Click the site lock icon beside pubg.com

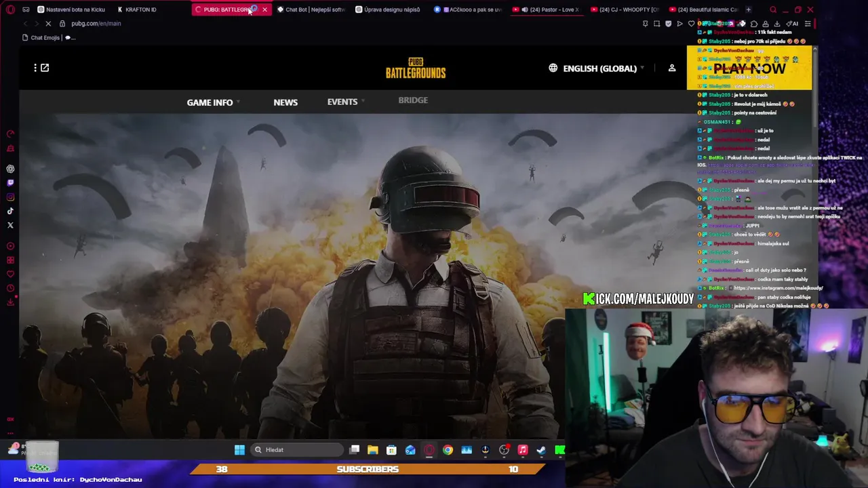click(62, 23)
